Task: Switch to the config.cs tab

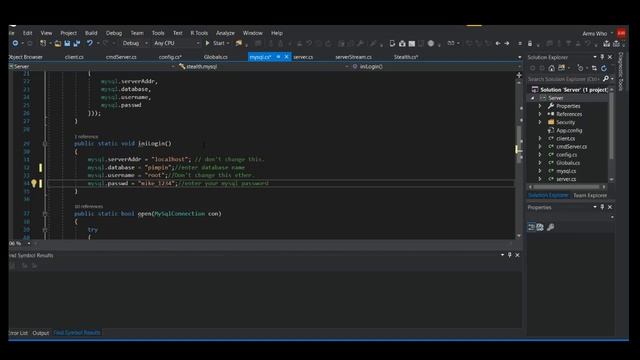Action: (x=170, y=57)
